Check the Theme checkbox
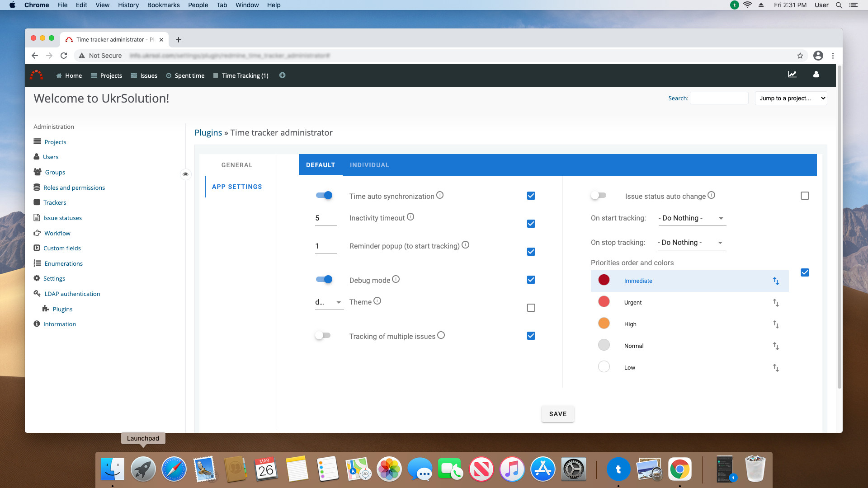The height and width of the screenshot is (488, 868). pyautogui.click(x=531, y=308)
